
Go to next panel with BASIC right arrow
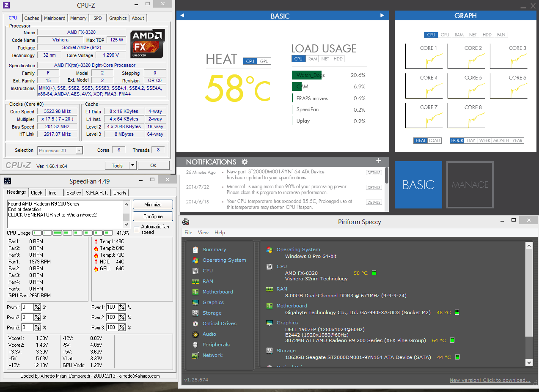[382, 16]
